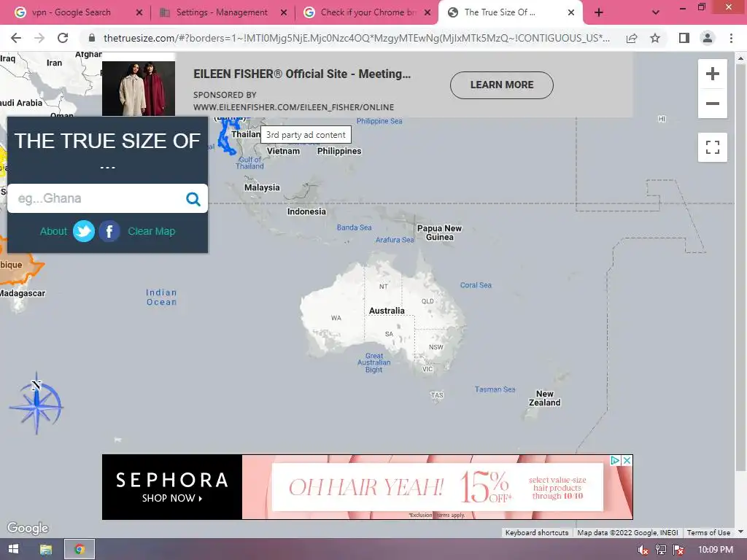
Task: Go back to previous page
Action: pyautogui.click(x=16, y=38)
